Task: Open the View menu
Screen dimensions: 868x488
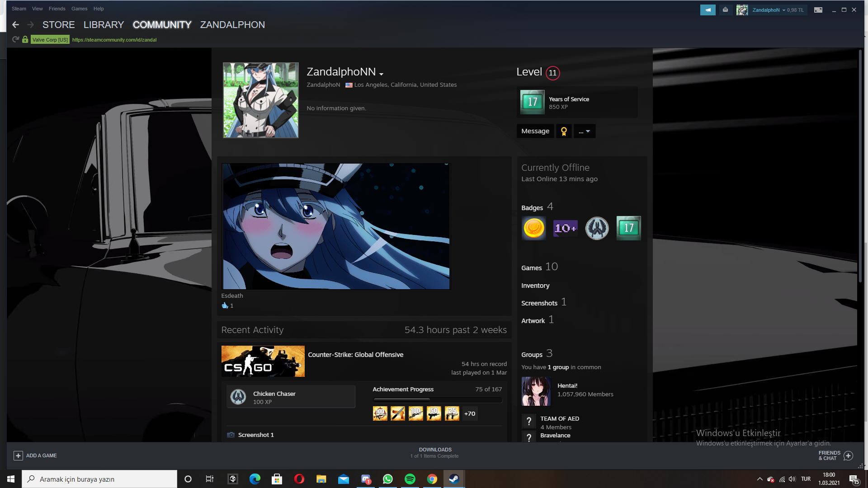Action: pos(38,9)
